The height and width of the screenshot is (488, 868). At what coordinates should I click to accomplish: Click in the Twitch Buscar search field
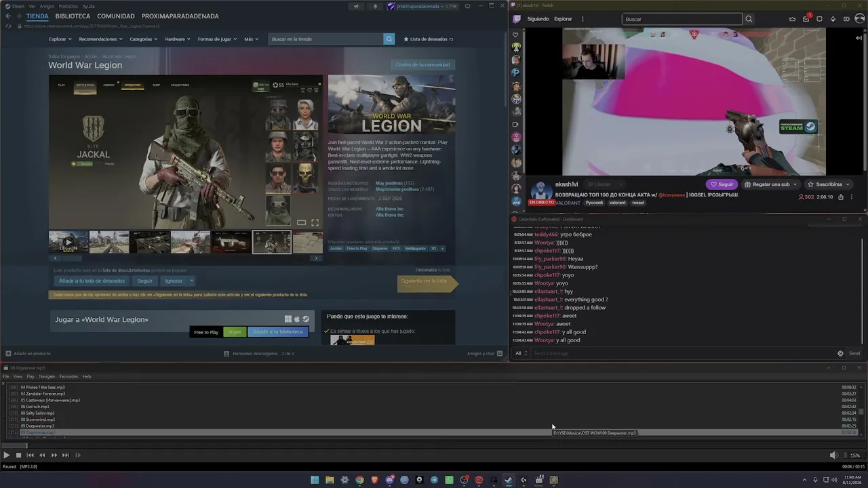682,19
